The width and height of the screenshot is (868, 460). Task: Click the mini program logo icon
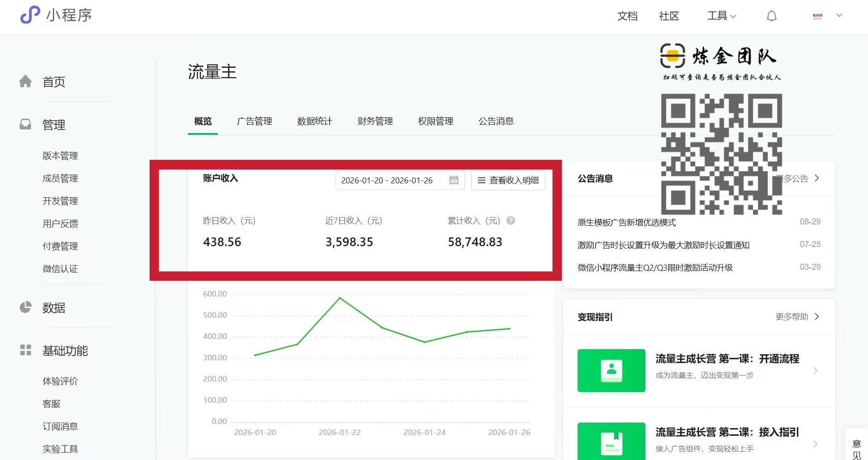coord(30,15)
